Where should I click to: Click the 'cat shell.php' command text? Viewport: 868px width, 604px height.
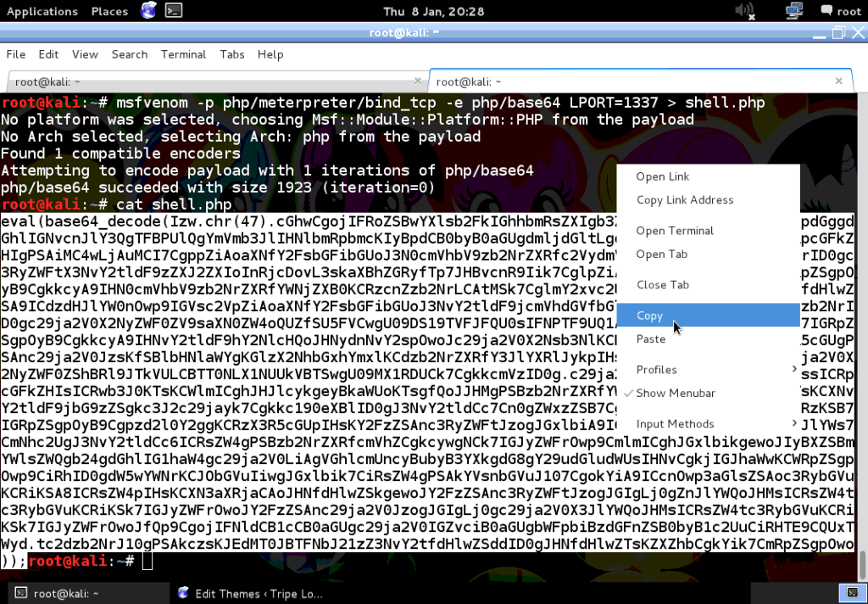pos(174,204)
